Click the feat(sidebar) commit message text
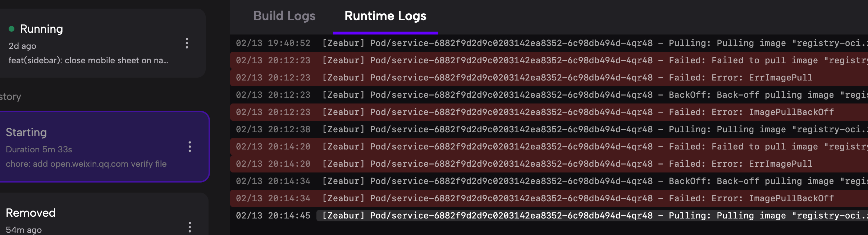Screen dimensions: 868x235 click(88, 60)
